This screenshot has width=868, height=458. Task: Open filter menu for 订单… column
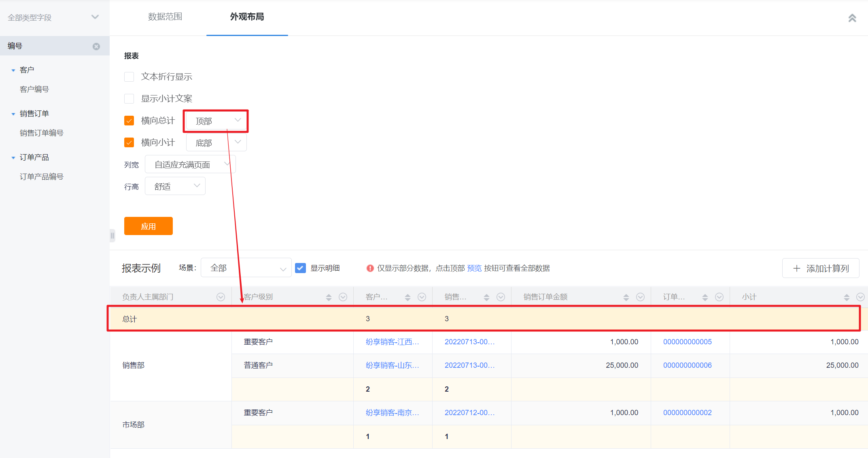pos(719,297)
